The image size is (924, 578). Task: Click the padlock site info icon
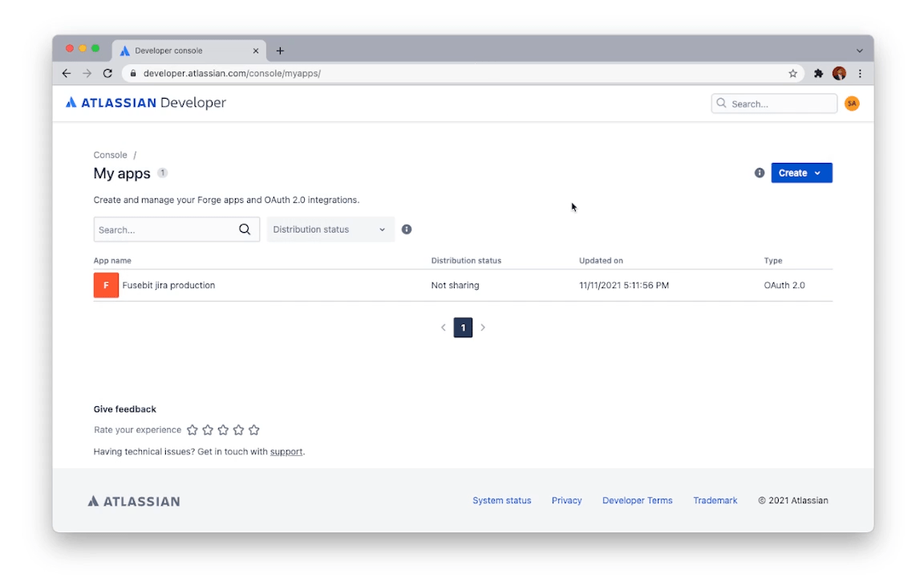(x=133, y=73)
